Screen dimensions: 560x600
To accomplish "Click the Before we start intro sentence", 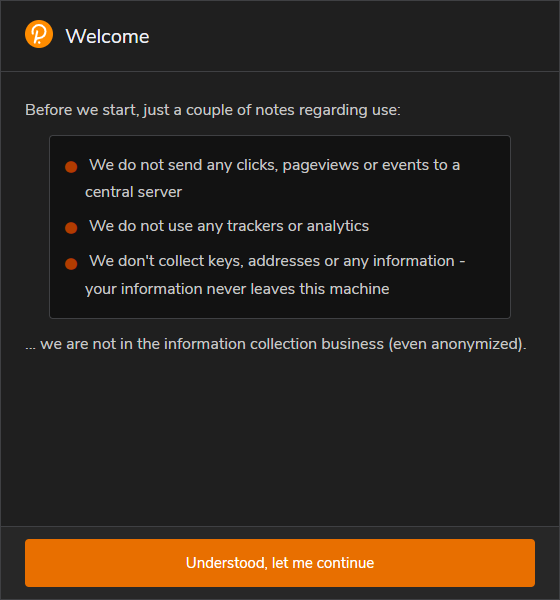I will point(213,110).
